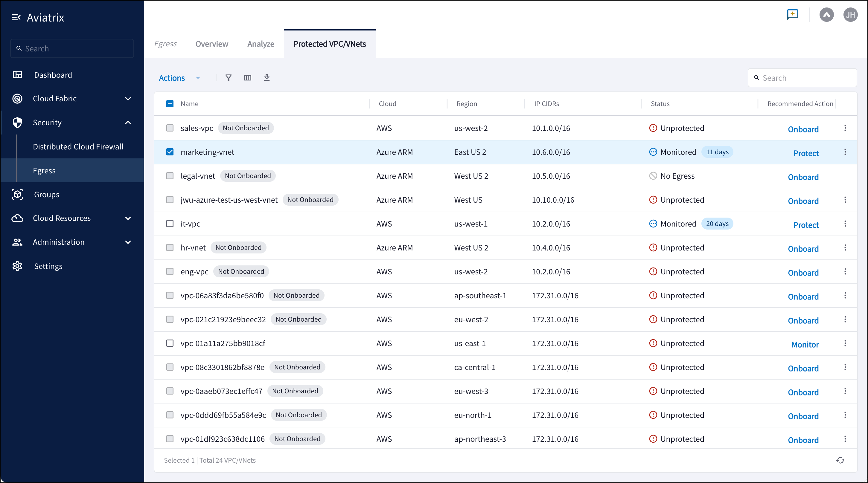Check the sales-vpc row checkbox
The height and width of the screenshot is (483, 868).
[x=170, y=128]
